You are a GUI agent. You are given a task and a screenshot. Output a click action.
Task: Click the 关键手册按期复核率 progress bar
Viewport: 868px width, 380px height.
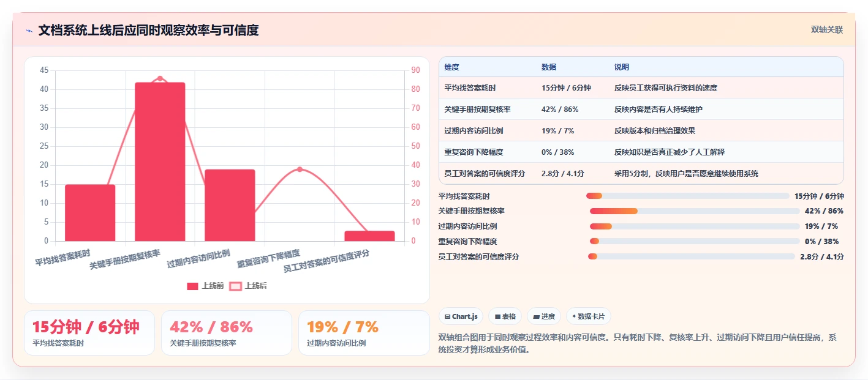(x=695, y=211)
